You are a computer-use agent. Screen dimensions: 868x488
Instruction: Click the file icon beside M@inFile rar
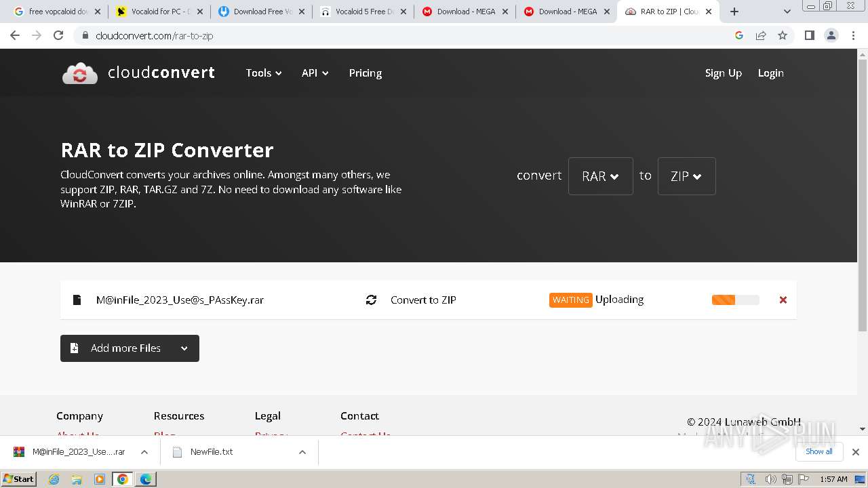[77, 300]
